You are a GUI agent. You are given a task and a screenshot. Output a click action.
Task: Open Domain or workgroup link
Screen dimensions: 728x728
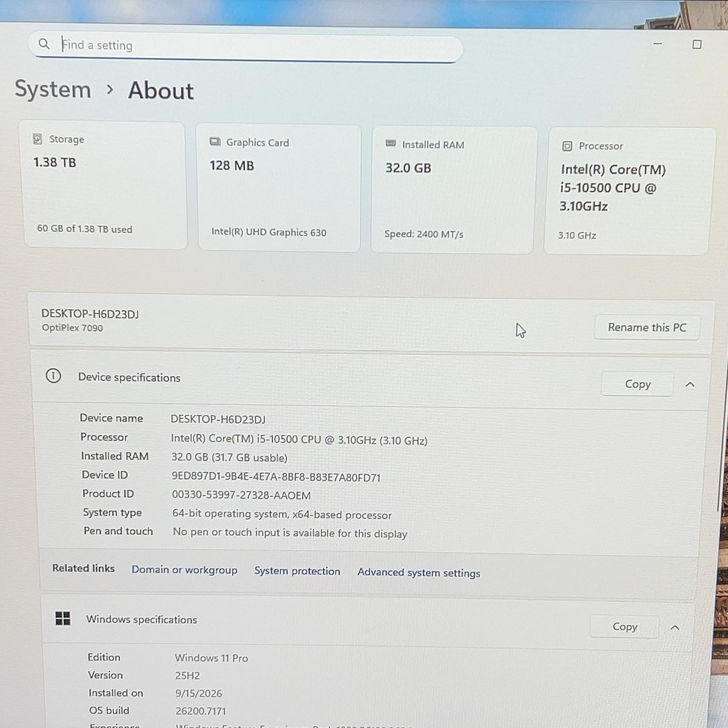point(184,570)
